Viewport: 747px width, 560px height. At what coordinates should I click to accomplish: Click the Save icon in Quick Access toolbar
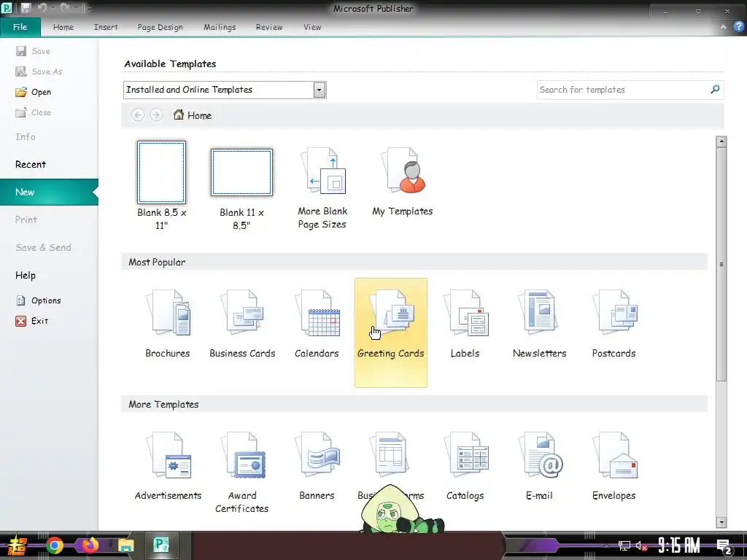click(x=26, y=8)
